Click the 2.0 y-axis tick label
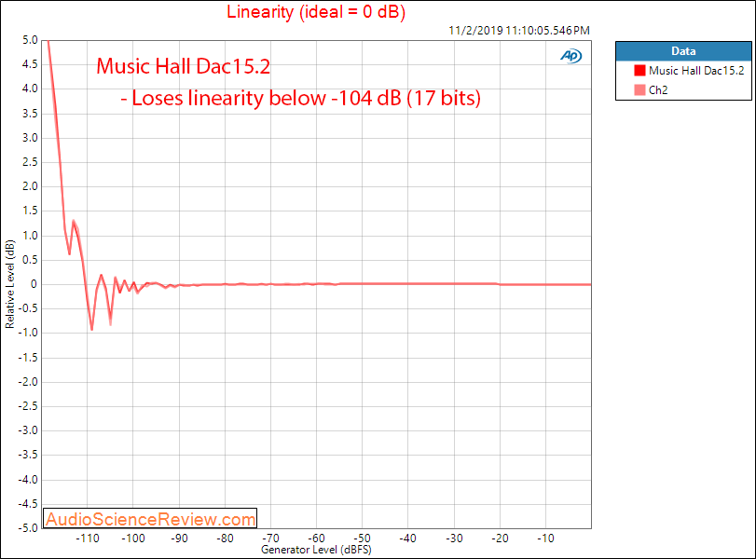Screen dimensions: 756x559 pyautogui.click(x=30, y=186)
